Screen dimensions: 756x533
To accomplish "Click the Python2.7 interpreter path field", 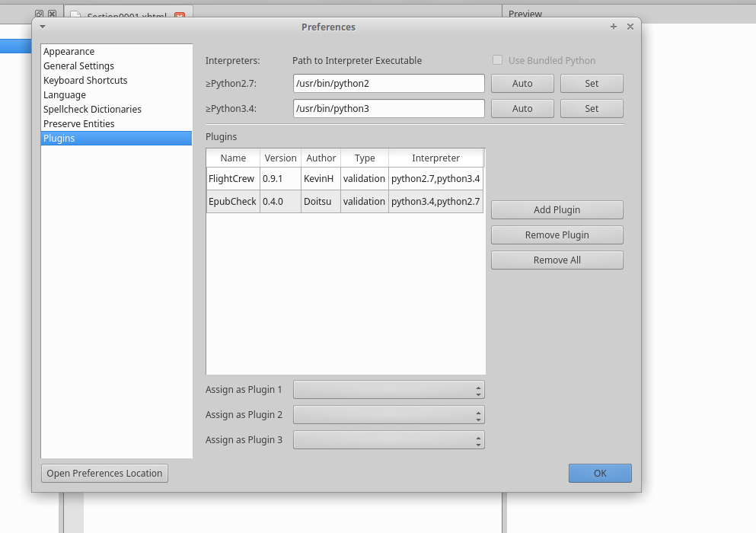I will click(388, 84).
